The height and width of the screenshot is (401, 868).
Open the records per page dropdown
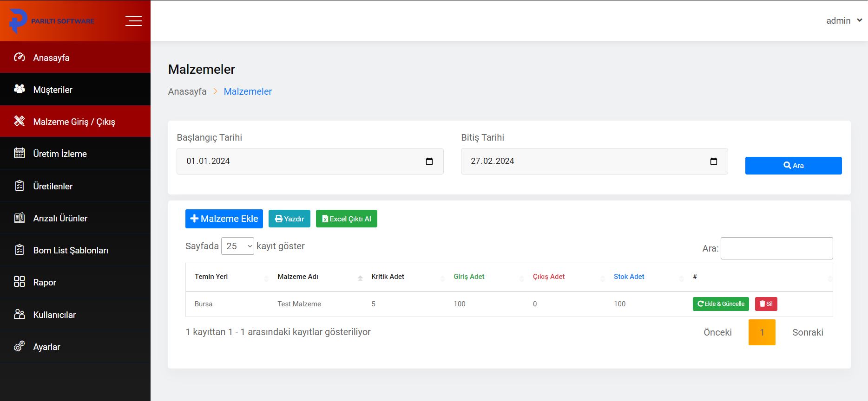point(237,246)
